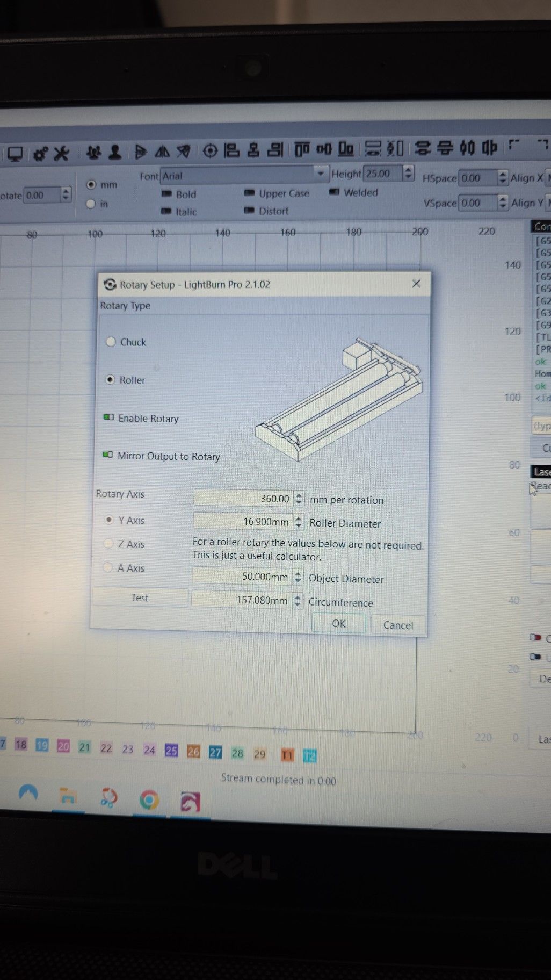Click OK in the Rotary Setup dialog
This screenshot has height=980, width=551.
339,623
